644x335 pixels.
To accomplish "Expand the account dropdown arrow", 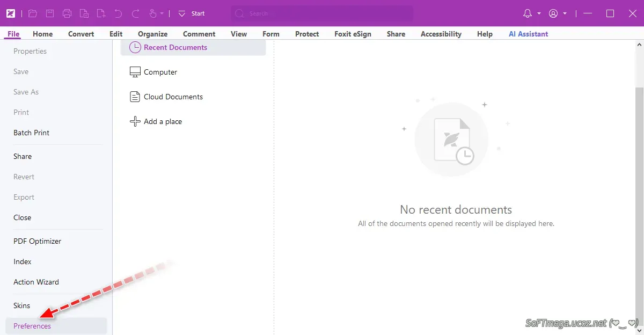I will click(x=565, y=13).
